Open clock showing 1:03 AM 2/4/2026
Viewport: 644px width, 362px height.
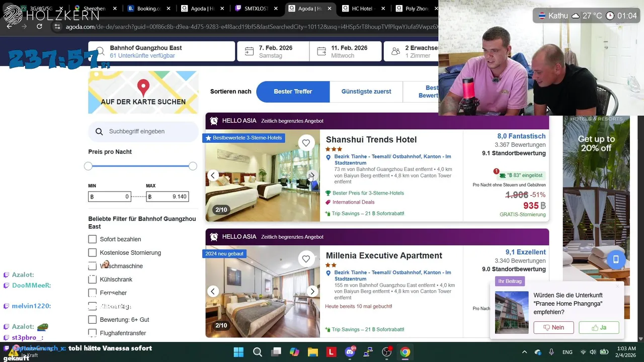tap(626, 352)
